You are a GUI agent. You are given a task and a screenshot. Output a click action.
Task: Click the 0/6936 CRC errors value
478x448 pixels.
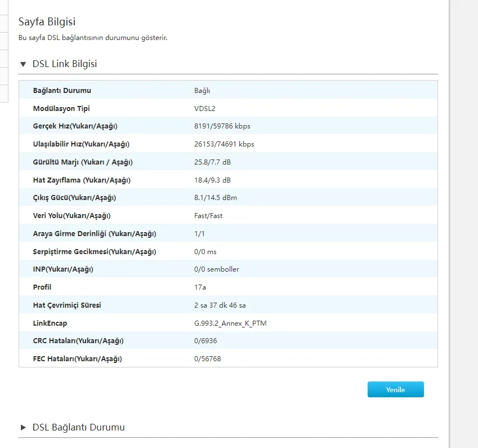pyautogui.click(x=206, y=341)
